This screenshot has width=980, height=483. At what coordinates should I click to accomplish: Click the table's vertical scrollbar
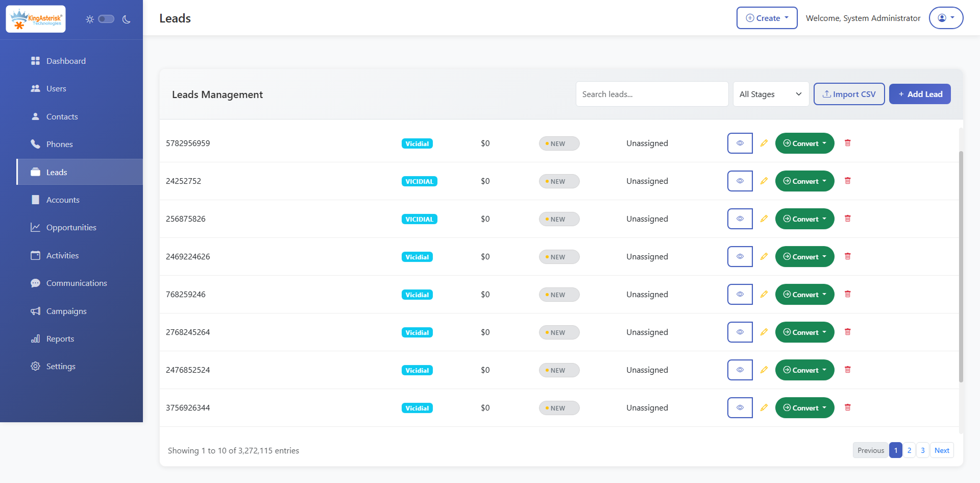coord(961,265)
